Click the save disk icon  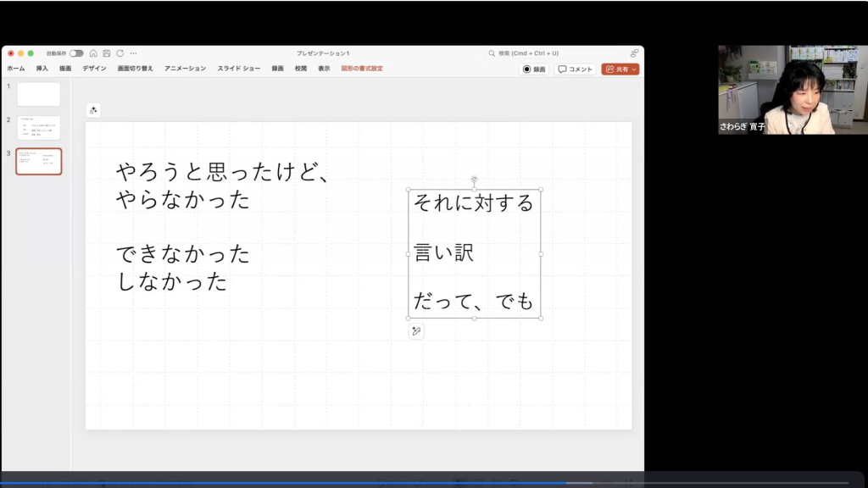coord(106,53)
